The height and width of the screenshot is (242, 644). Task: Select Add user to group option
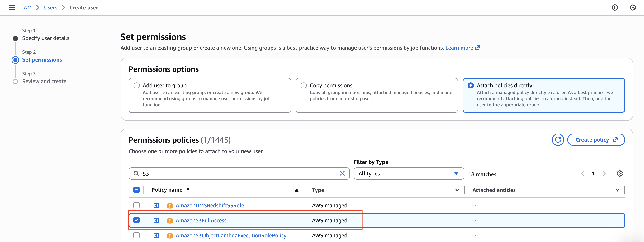pos(136,85)
